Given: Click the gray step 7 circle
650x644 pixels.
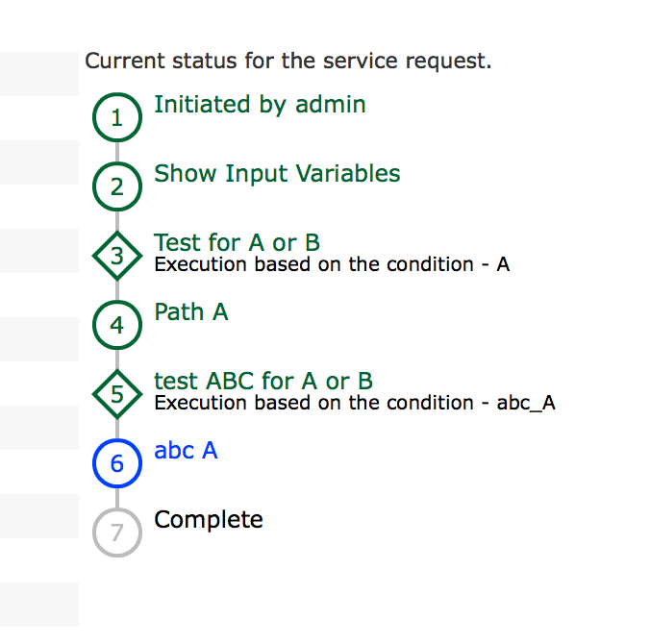Looking at the screenshot, I should [x=117, y=533].
